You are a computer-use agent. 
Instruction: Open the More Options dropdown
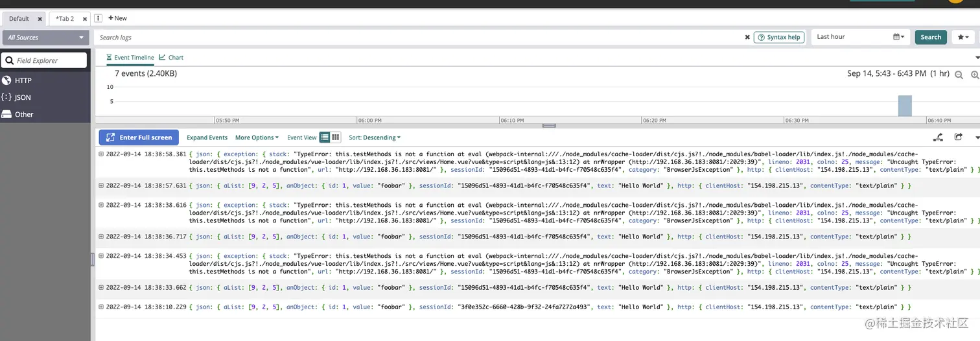(x=257, y=137)
